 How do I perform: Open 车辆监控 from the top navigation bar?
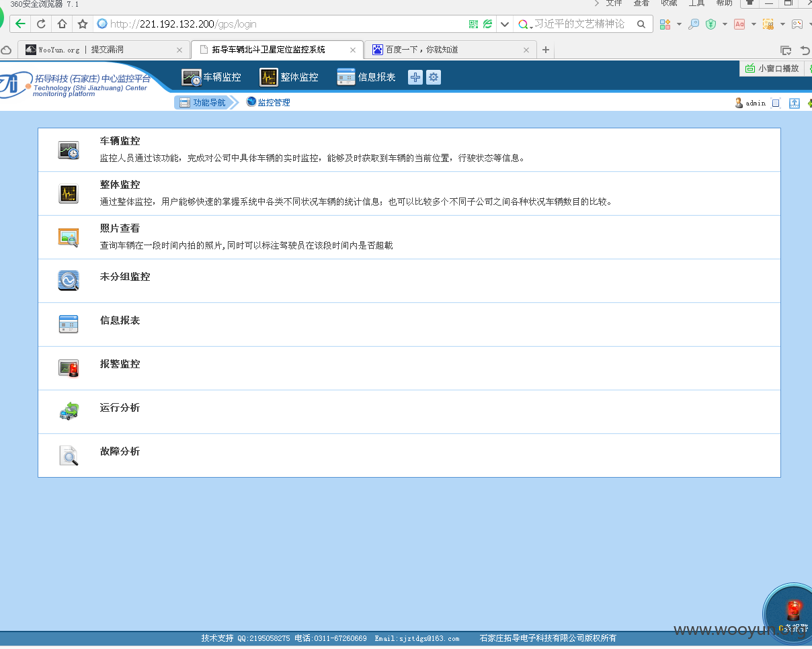(x=211, y=77)
